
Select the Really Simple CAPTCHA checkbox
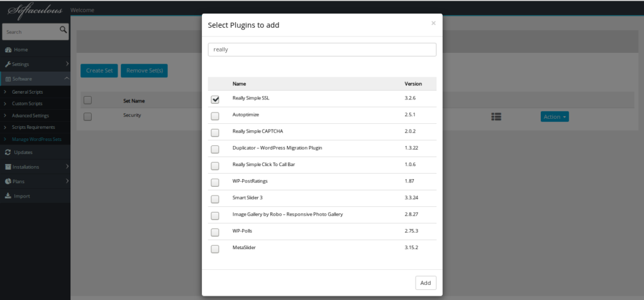click(x=215, y=133)
